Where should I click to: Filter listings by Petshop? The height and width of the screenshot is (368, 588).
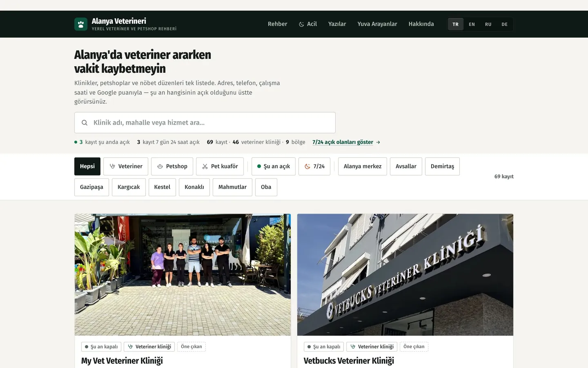click(172, 166)
